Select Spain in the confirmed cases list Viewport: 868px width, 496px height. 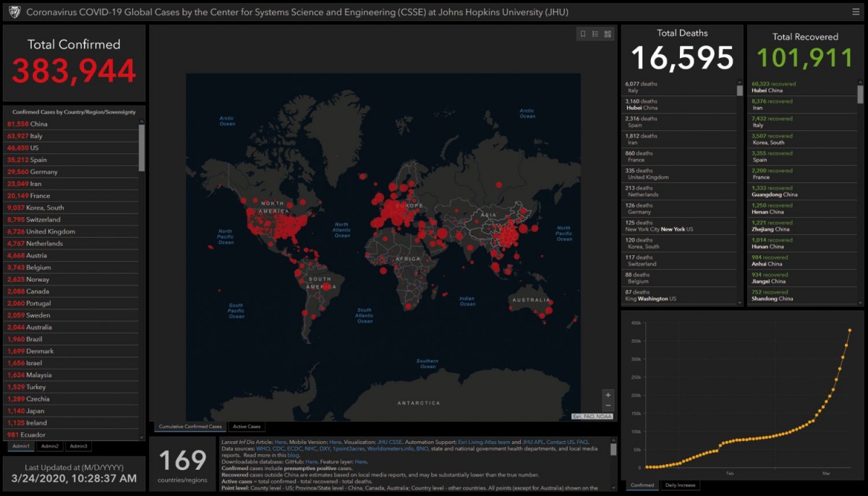click(x=70, y=160)
